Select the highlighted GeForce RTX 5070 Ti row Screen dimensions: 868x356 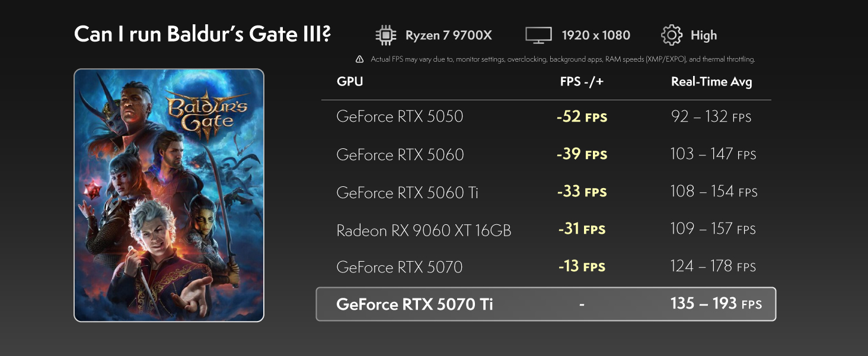pyautogui.click(x=546, y=304)
